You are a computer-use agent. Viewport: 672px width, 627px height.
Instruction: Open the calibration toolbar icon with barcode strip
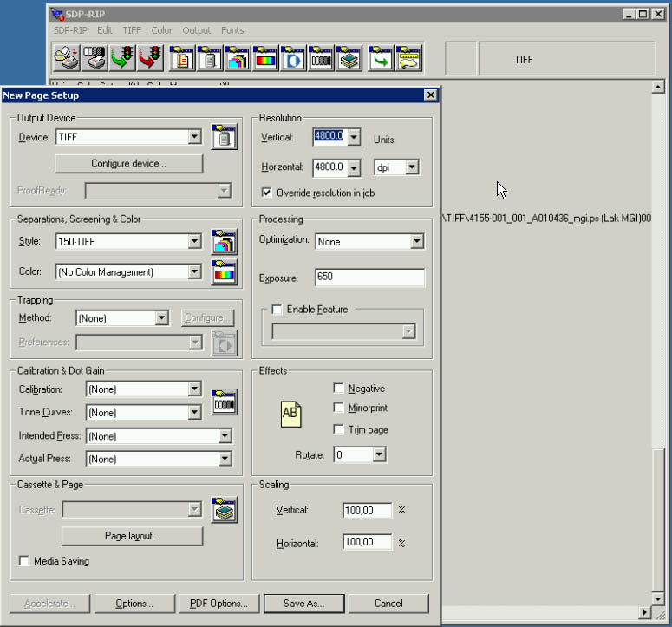click(x=321, y=58)
